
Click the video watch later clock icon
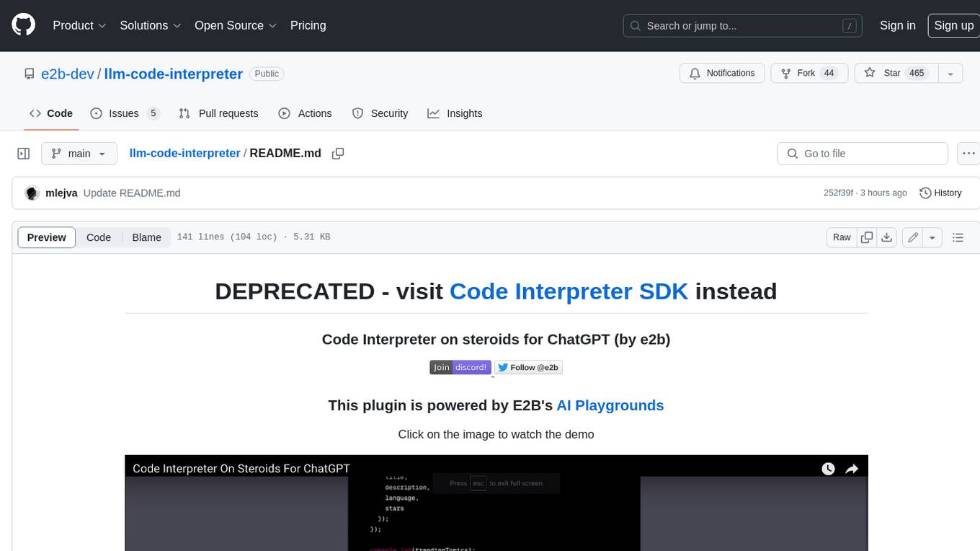pyautogui.click(x=829, y=469)
